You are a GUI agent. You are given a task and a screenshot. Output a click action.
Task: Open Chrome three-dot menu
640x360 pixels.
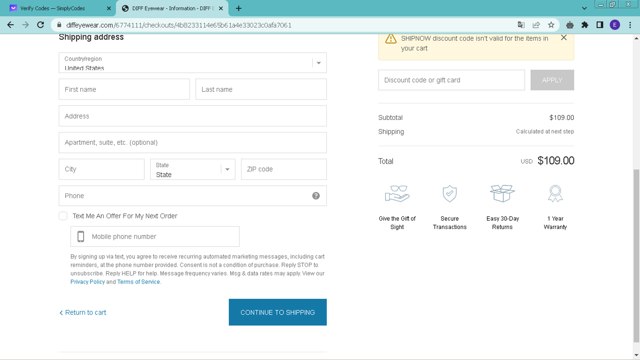[630, 25]
